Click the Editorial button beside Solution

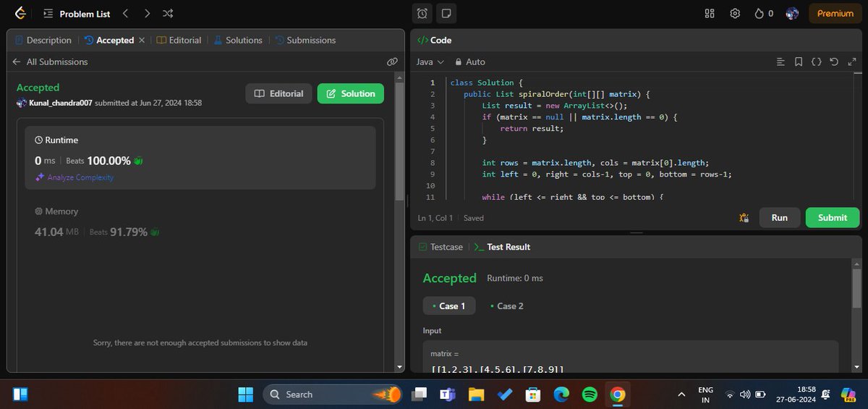pos(279,93)
